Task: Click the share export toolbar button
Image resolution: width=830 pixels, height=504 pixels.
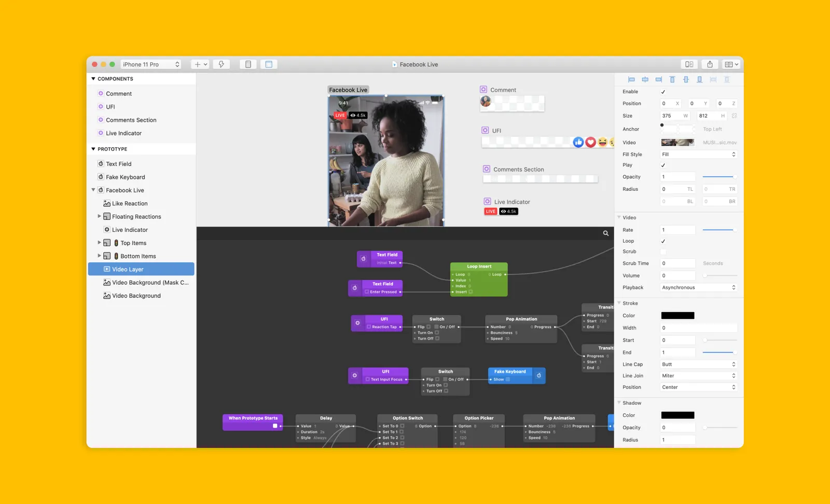Action: [710, 64]
